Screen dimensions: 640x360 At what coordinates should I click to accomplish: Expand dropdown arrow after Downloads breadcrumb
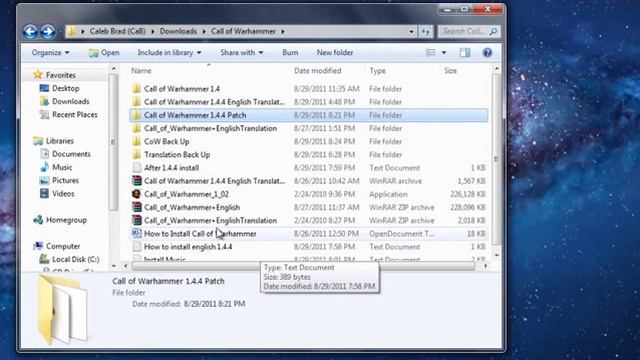click(204, 31)
